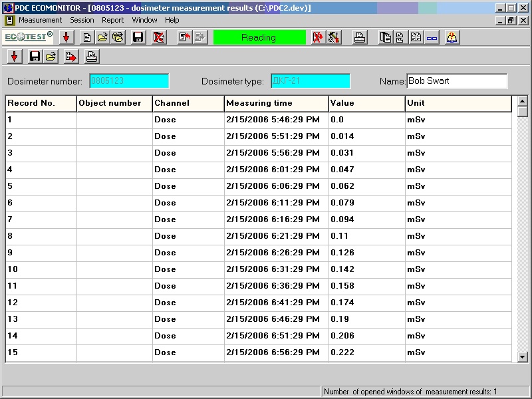Click the Dosimeter number field
This screenshot has width=532, height=399.
[129, 80]
